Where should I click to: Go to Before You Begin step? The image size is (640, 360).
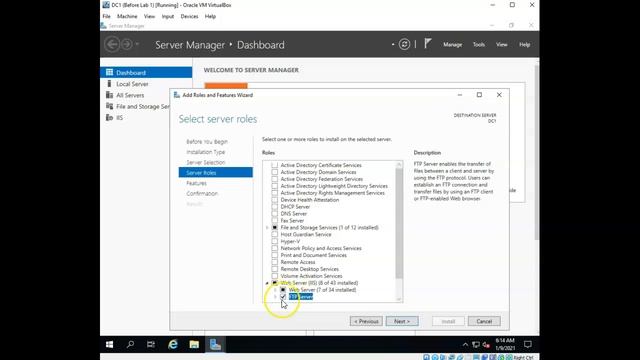coord(207,142)
